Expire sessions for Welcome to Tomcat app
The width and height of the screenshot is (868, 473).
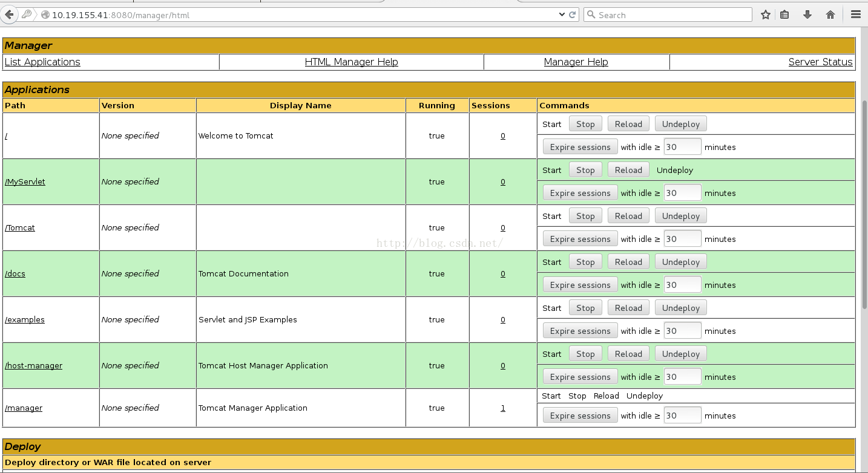(580, 147)
